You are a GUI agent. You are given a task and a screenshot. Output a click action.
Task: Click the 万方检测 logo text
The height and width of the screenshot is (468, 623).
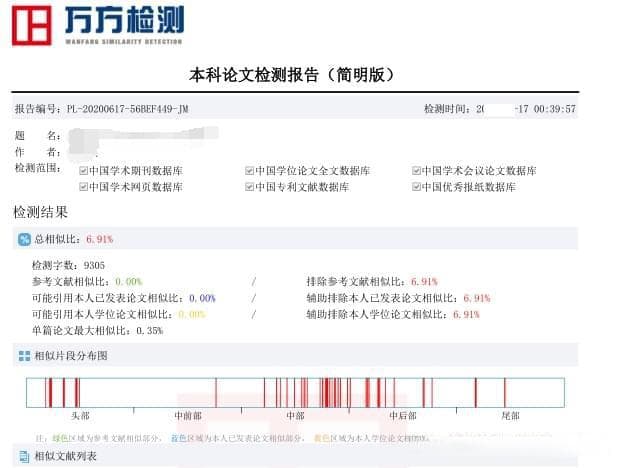pyautogui.click(x=124, y=20)
